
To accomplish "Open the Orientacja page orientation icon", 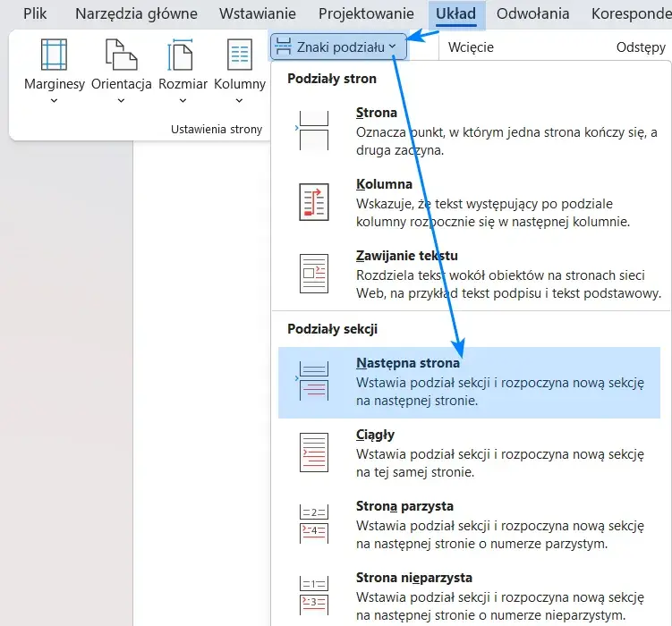I will 122,55.
